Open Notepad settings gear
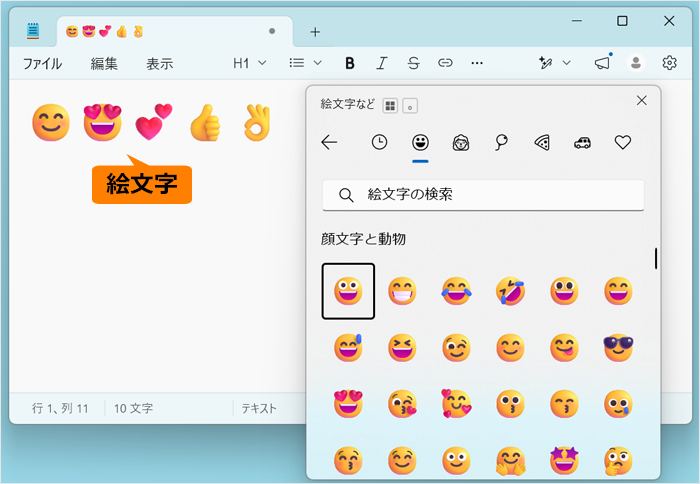This screenshot has height=484, width=700. coord(669,63)
